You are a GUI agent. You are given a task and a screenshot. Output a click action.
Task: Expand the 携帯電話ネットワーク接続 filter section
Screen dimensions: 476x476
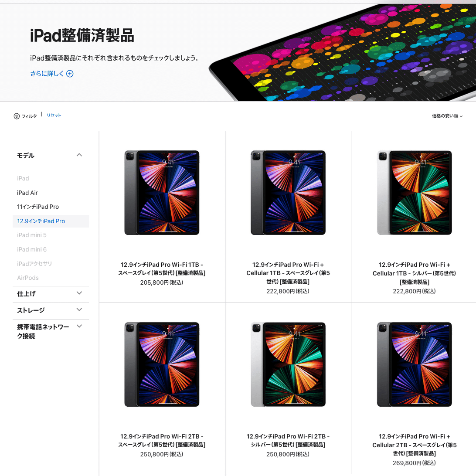(79, 326)
